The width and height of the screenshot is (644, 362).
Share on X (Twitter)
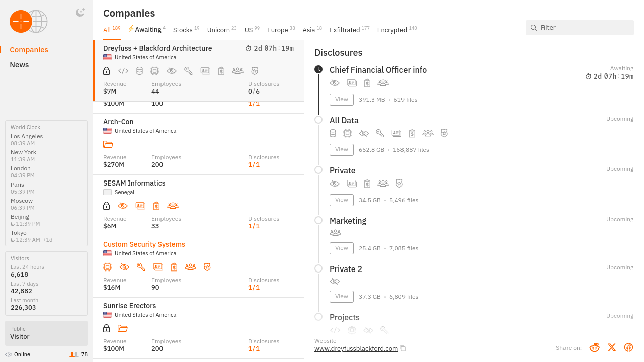pos(612,347)
